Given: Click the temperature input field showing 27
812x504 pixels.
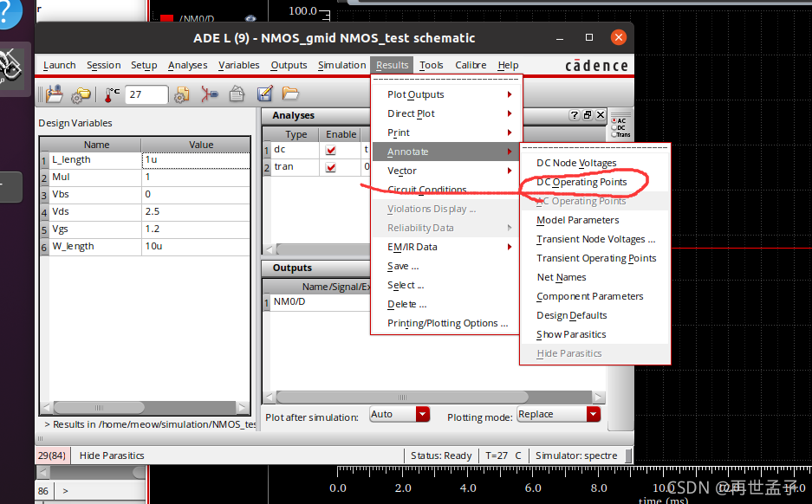Looking at the screenshot, I should click(x=146, y=94).
